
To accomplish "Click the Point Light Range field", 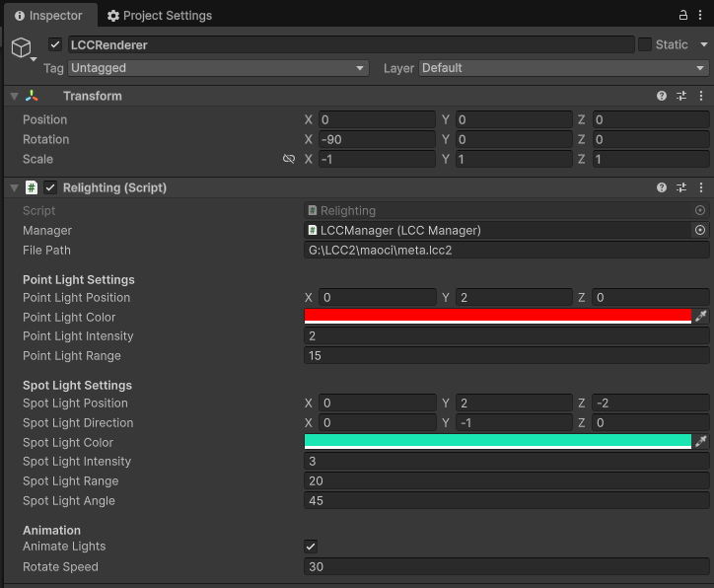I will click(506, 355).
